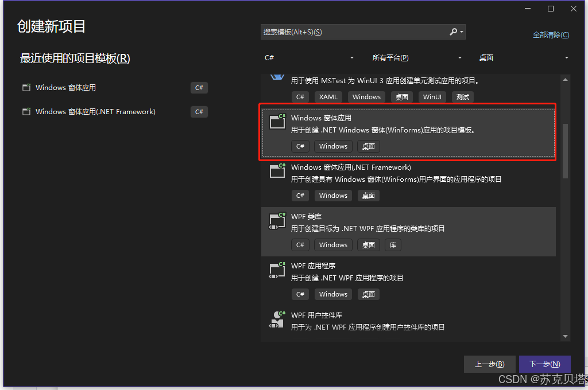Click 全部清除 link to clear filters
Image resolution: width=588 pixels, height=390 pixels.
551,35
